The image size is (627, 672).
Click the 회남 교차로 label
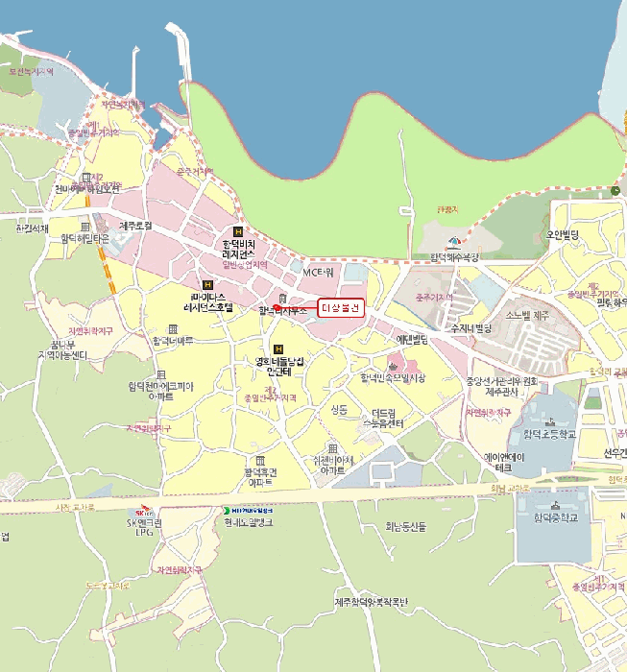[x=511, y=488]
